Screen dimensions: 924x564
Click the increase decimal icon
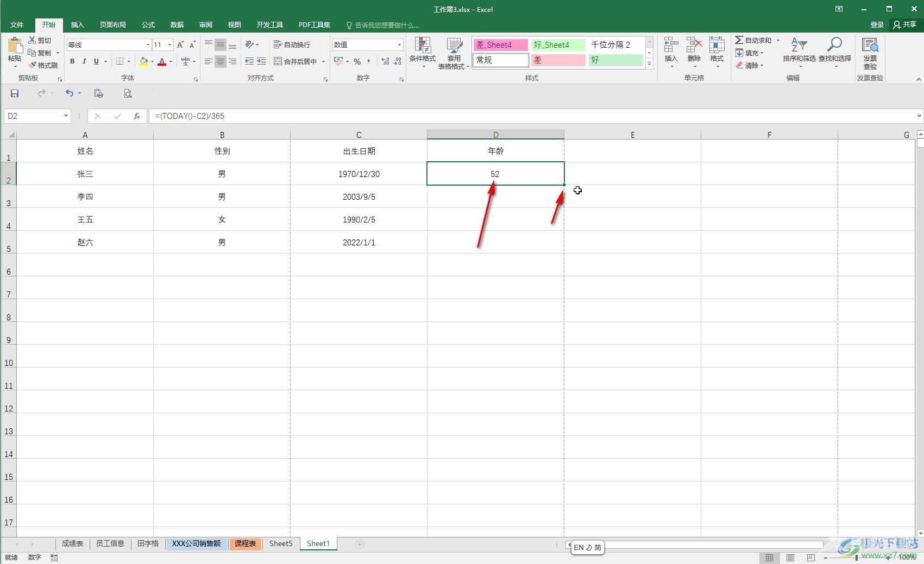coord(386,61)
